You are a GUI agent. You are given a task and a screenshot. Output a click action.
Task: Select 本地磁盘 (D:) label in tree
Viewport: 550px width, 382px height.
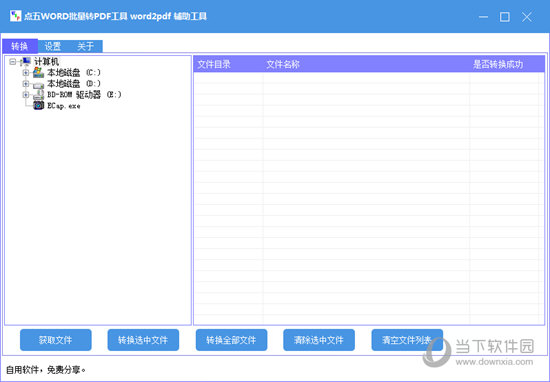click(74, 84)
